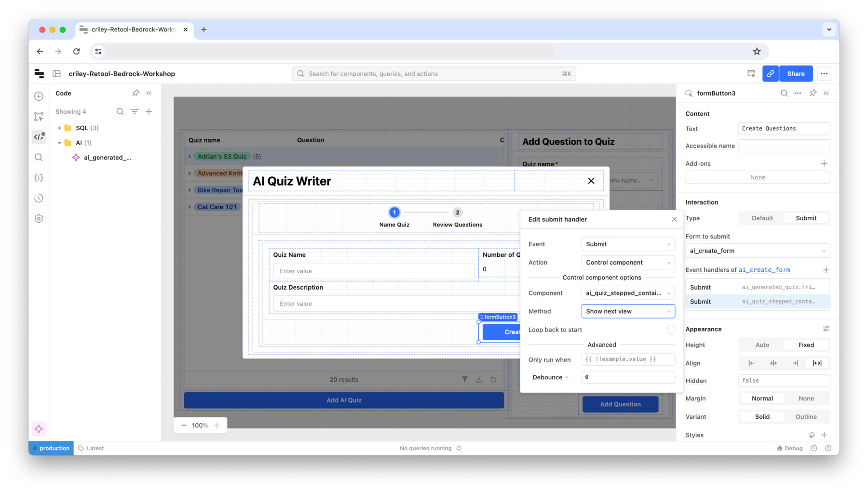Open the preview window icon near Share

(751, 74)
